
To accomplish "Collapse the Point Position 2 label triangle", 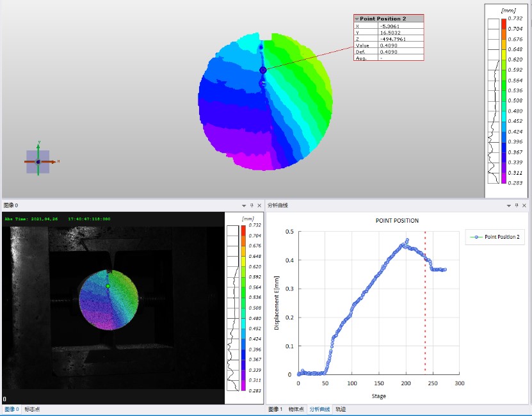I will [357, 19].
